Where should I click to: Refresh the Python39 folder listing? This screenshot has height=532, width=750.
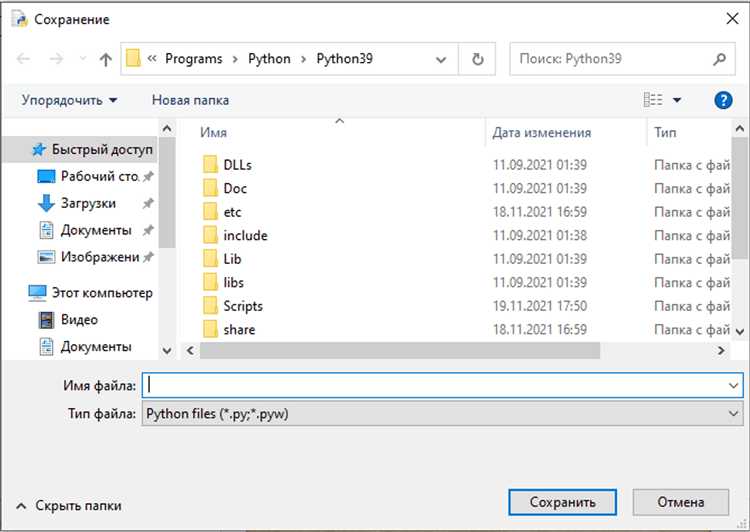click(x=477, y=59)
